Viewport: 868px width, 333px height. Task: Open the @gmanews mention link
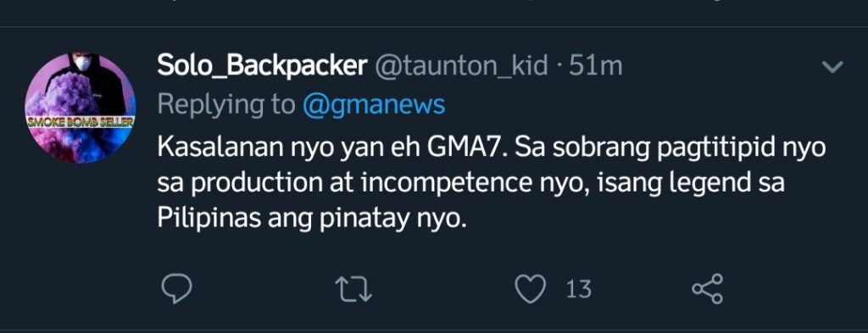pos(374,104)
